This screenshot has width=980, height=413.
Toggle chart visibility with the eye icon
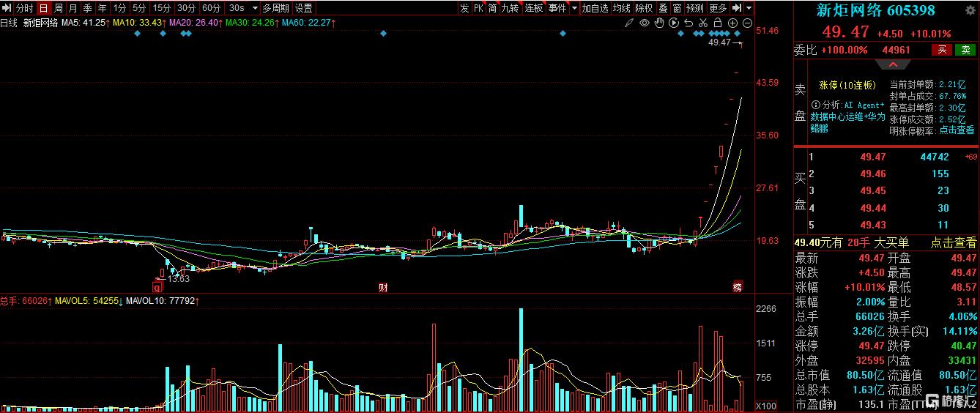(645, 23)
